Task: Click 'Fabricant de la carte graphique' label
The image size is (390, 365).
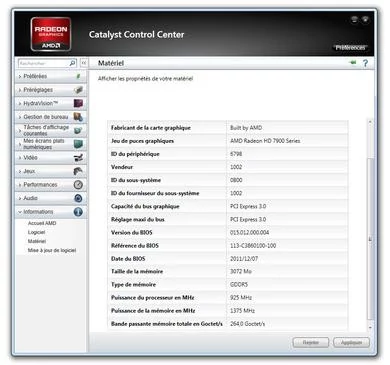Action: (151, 128)
